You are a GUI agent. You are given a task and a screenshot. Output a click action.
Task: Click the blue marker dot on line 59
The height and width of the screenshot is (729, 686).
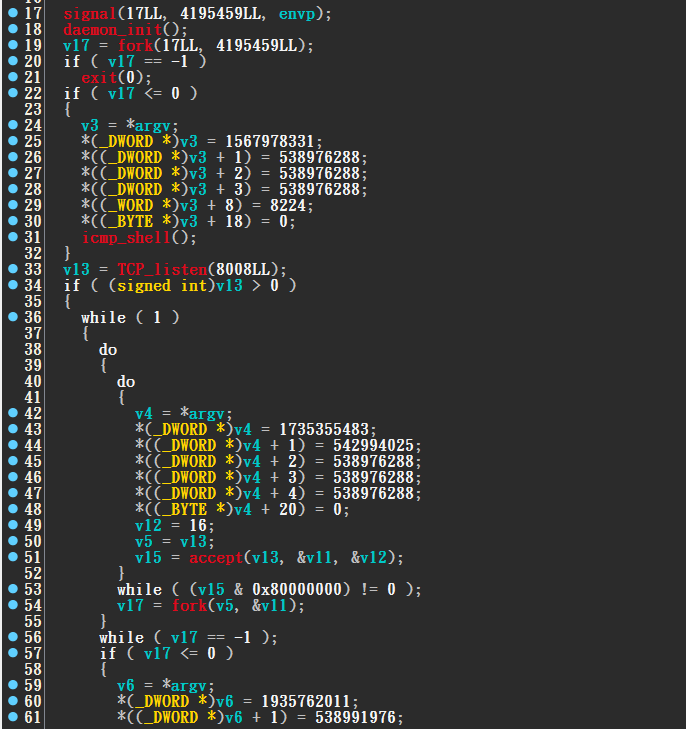13,684
